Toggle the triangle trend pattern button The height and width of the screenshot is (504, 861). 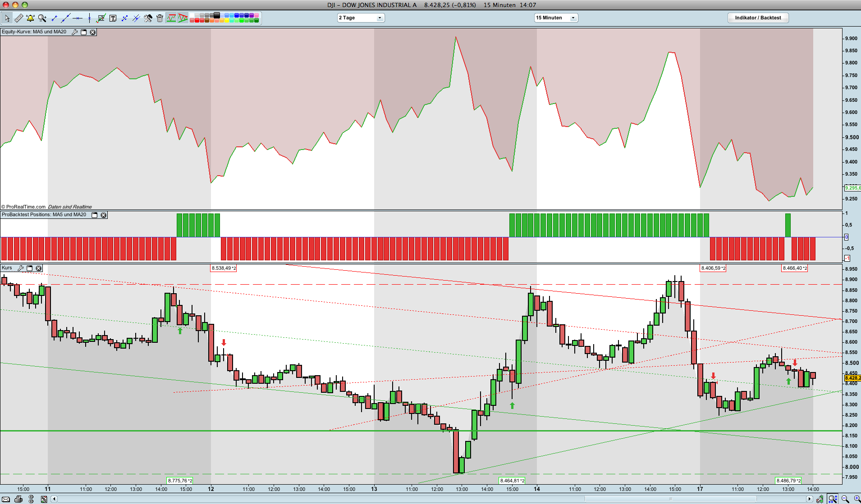(x=183, y=18)
